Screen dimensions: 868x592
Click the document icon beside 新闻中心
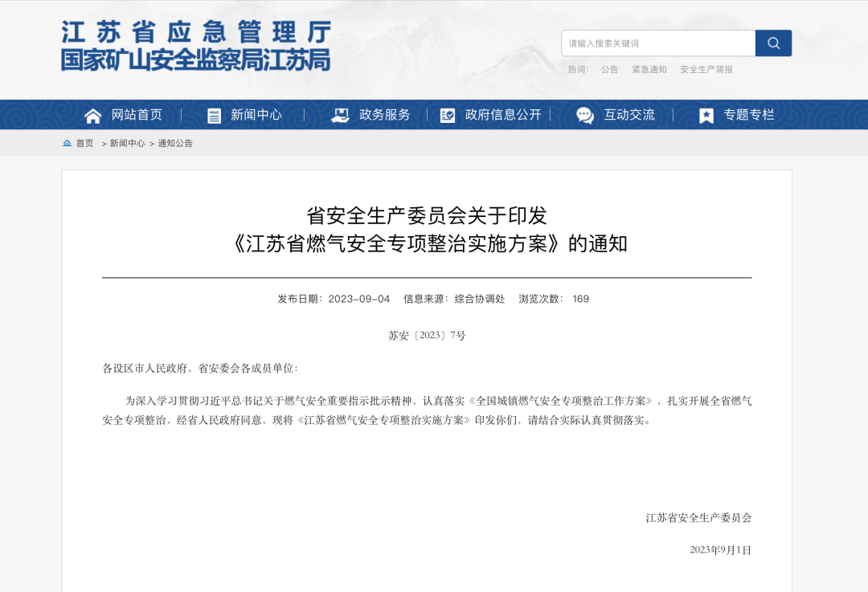coord(214,116)
